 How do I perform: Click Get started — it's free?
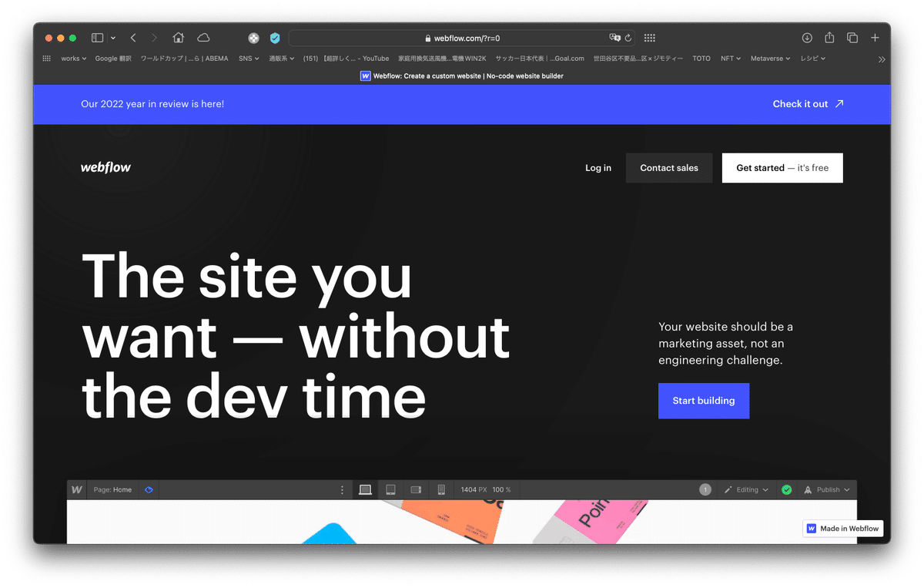[782, 168]
